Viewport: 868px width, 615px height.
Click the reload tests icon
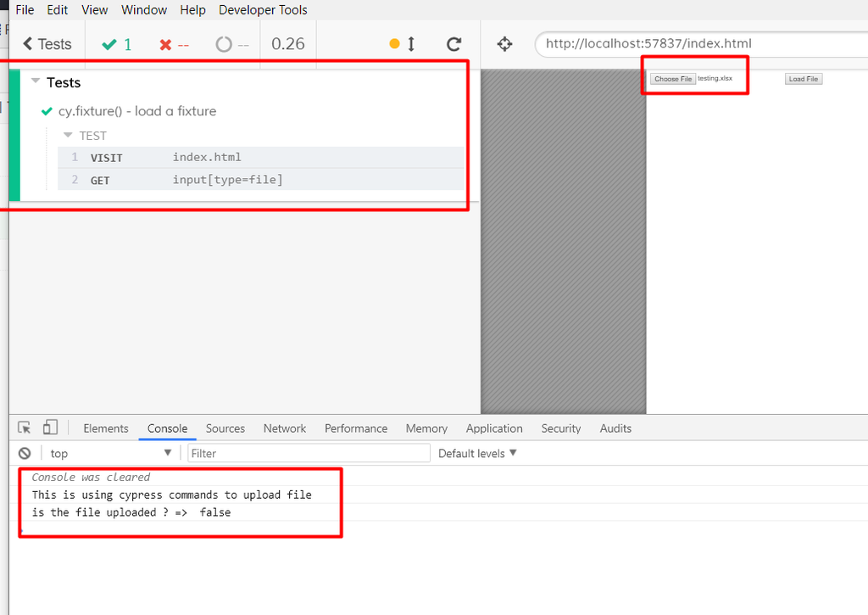(454, 44)
